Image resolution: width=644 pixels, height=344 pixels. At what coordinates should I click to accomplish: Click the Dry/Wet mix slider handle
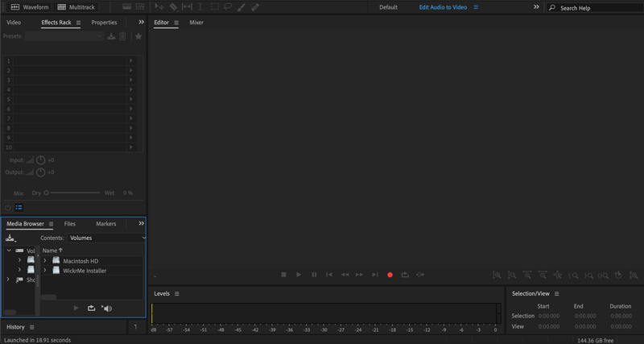[47, 193]
